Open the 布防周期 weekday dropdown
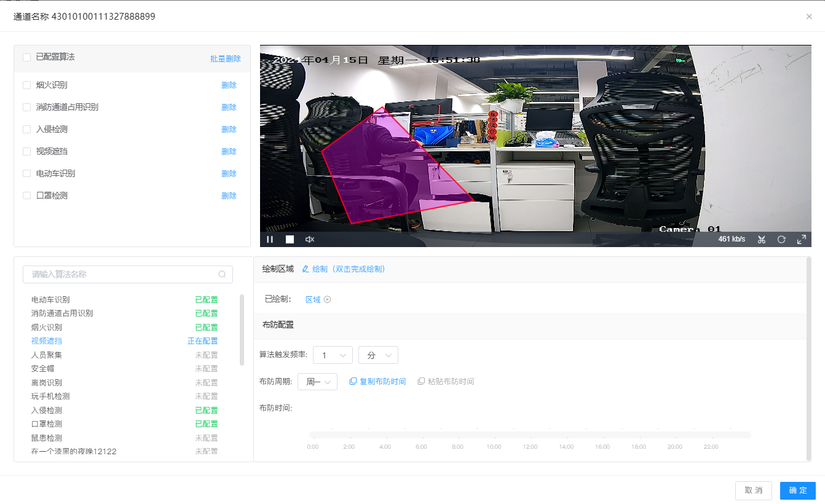Image resolution: width=825 pixels, height=504 pixels. (x=317, y=382)
